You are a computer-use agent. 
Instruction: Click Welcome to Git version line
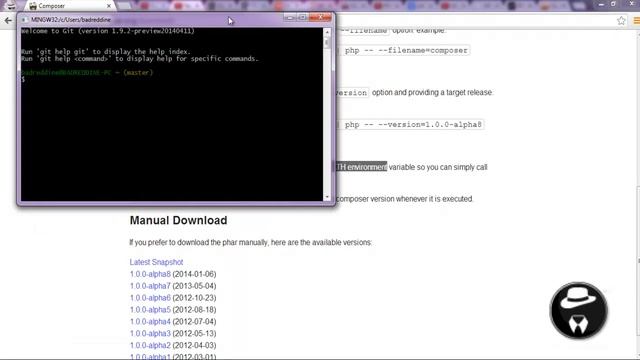[x=108, y=31]
